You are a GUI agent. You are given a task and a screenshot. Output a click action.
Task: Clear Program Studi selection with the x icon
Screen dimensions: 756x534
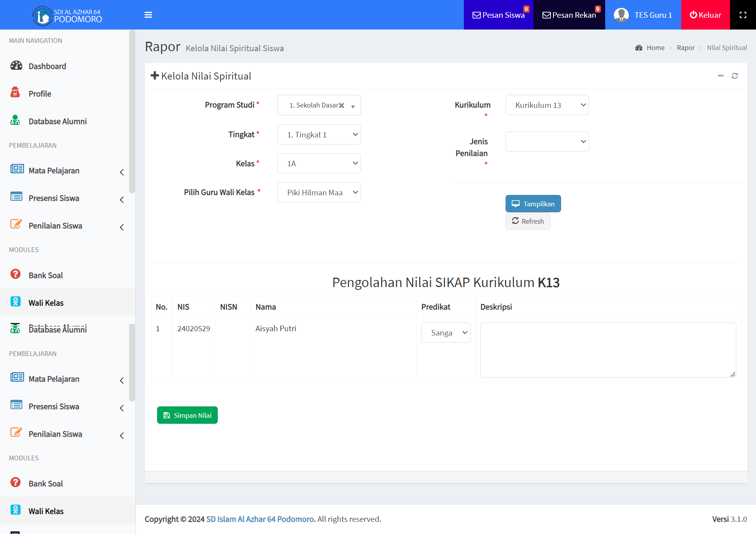tap(341, 106)
